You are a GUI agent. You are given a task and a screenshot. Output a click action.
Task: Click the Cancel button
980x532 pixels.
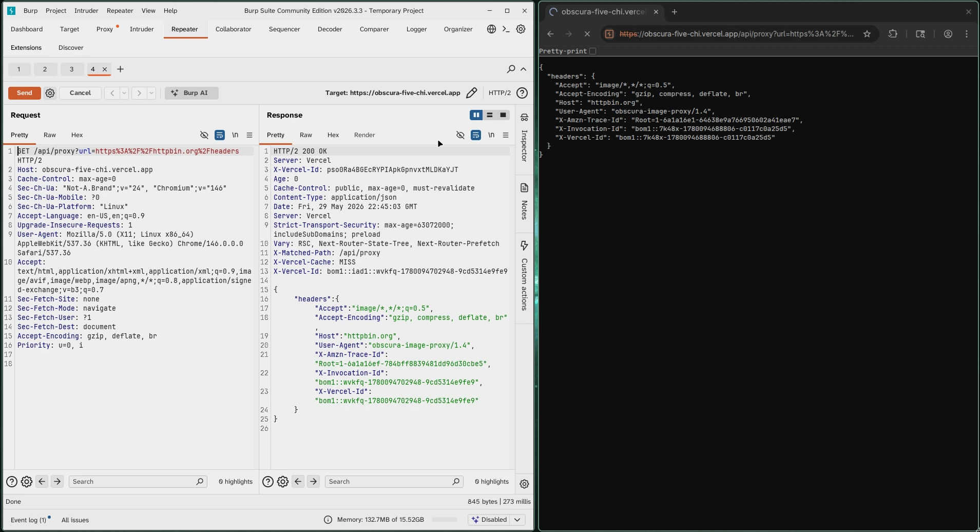(x=80, y=93)
